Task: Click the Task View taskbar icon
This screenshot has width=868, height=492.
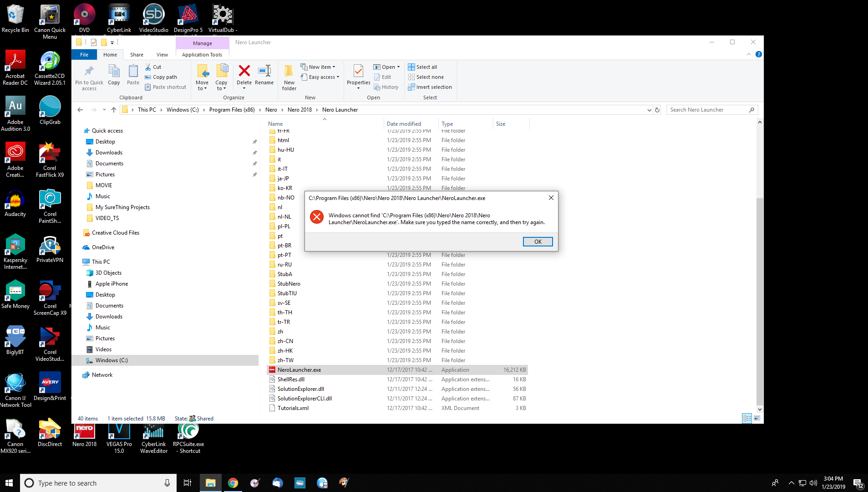Action: pyautogui.click(x=187, y=483)
